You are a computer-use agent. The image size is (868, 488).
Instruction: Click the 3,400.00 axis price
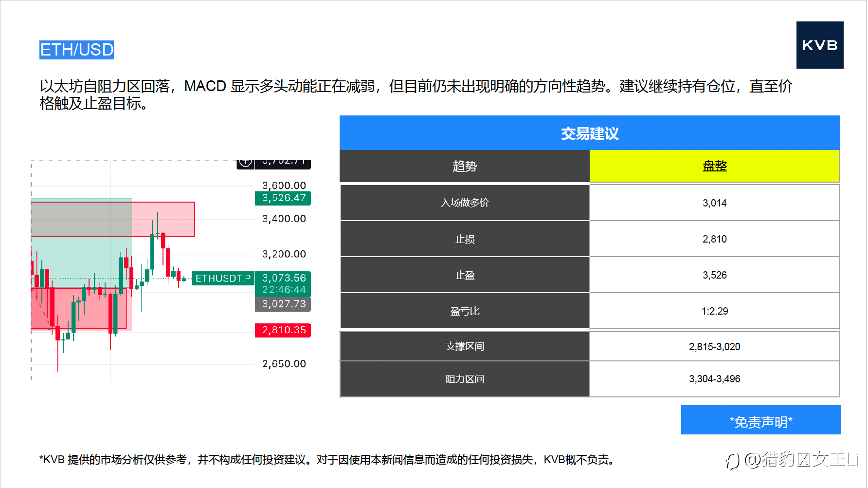284,219
